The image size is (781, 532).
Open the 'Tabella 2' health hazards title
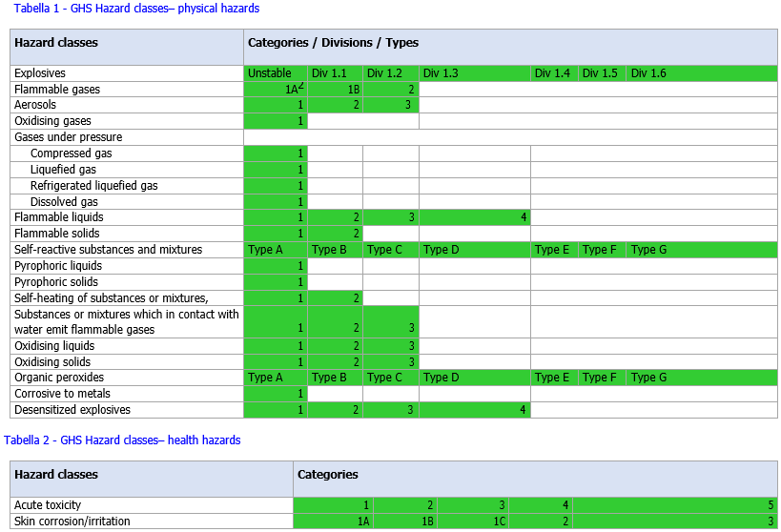point(122,440)
